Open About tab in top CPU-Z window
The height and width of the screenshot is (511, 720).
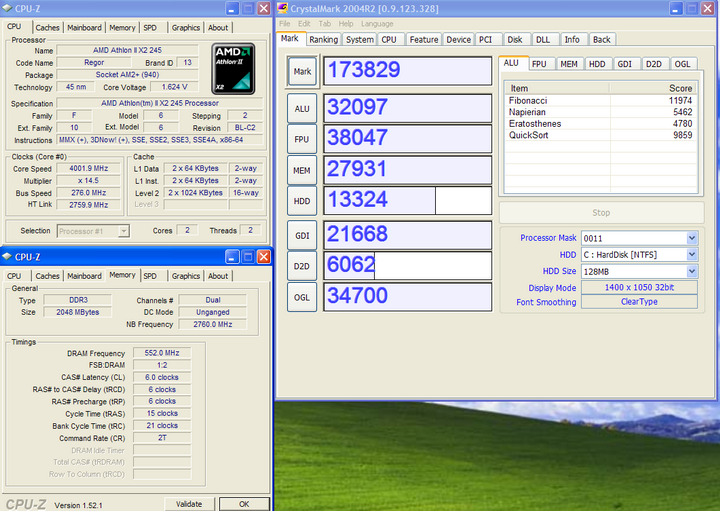click(x=218, y=28)
